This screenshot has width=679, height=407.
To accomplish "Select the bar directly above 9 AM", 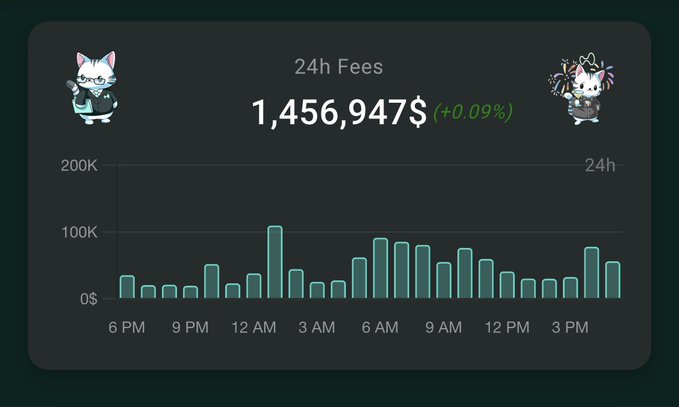I will pyautogui.click(x=444, y=281).
